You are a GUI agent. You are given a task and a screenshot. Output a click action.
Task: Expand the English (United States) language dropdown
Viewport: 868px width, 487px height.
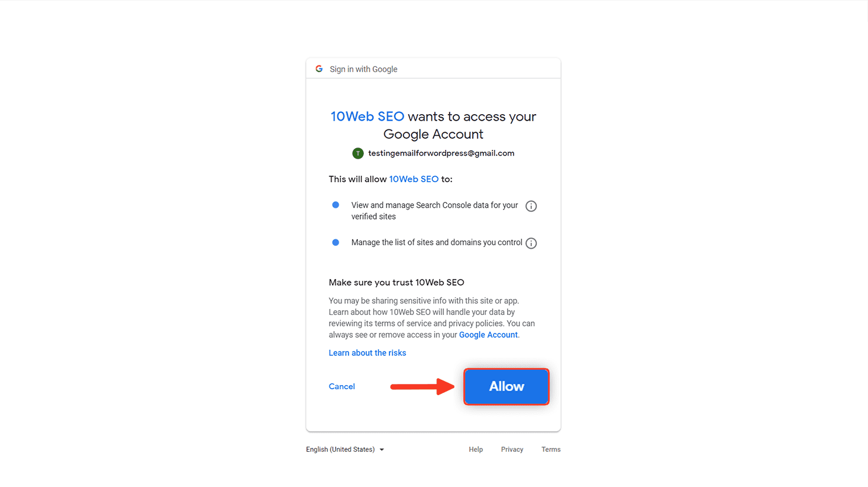click(x=345, y=450)
